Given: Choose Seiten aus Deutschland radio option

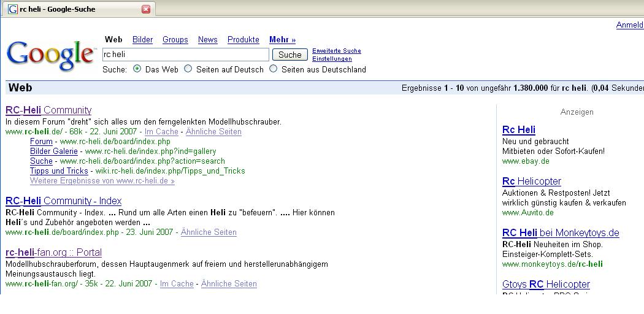Looking at the screenshot, I should (x=274, y=69).
